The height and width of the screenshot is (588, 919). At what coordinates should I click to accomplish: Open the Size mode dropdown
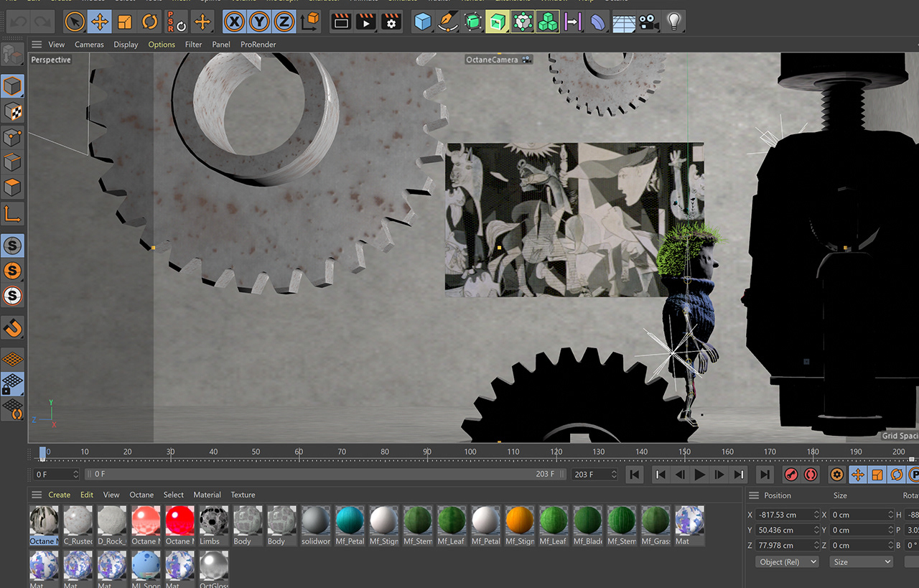(x=861, y=562)
